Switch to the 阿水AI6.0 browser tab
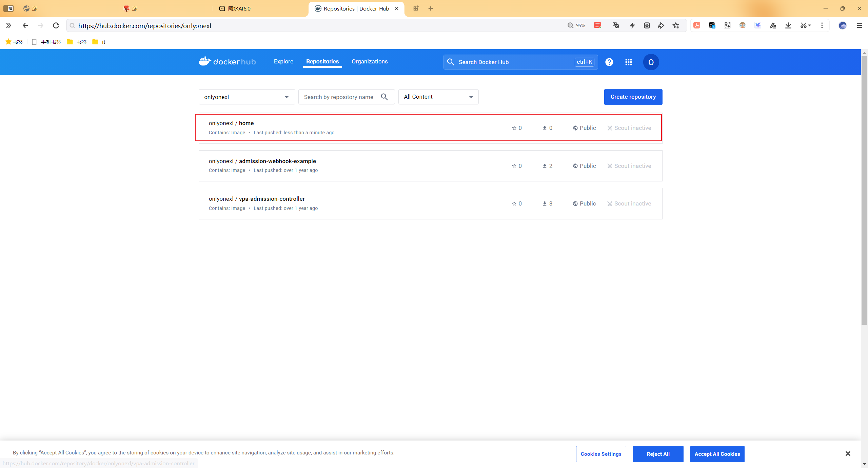Image resolution: width=868 pixels, height=468 pixels. pyautogui.click(x=239, y=8)
